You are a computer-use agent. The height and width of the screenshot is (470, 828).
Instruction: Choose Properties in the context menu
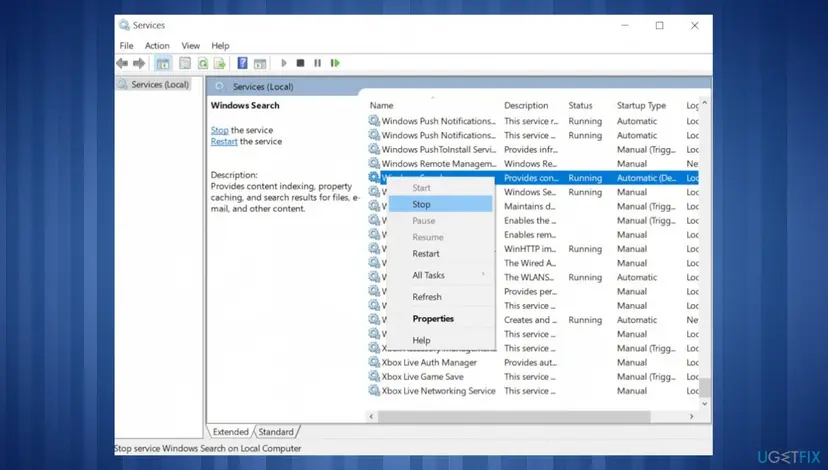click(440, 318)
